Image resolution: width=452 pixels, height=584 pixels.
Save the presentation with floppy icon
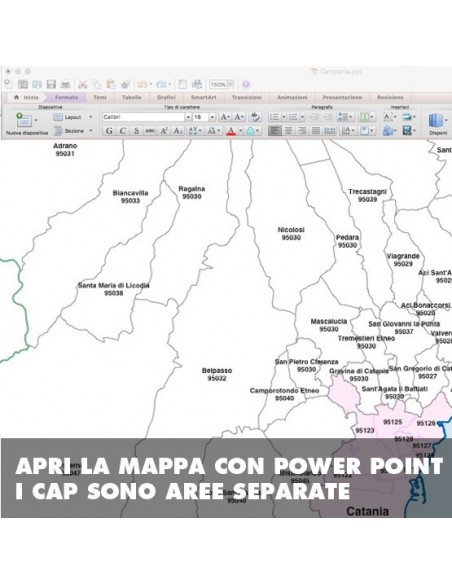click(x=51, y=84)
